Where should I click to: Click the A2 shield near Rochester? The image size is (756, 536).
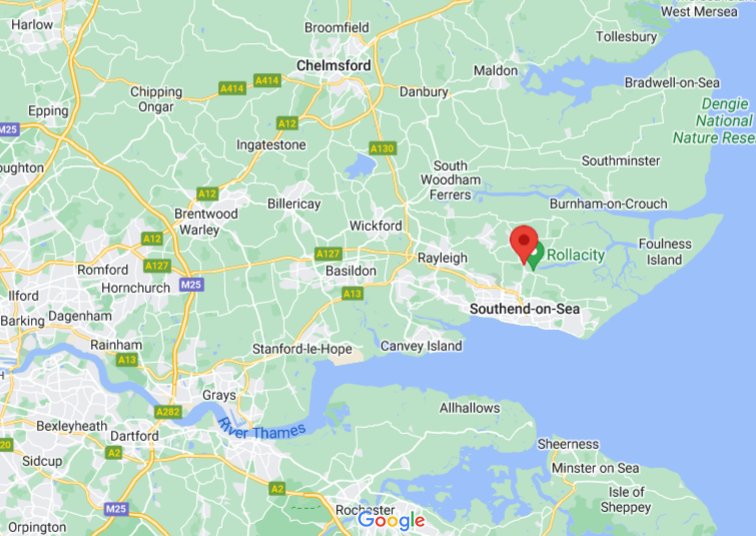(277, 489)
